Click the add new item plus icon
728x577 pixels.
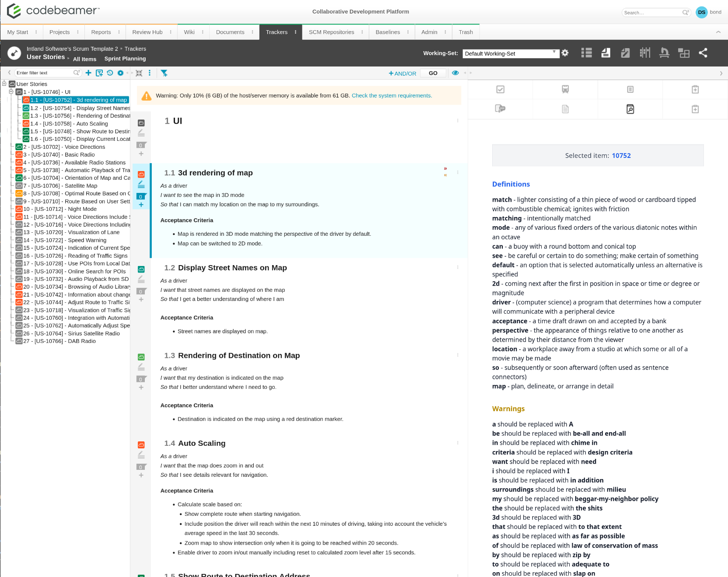[x=88, y=73]
